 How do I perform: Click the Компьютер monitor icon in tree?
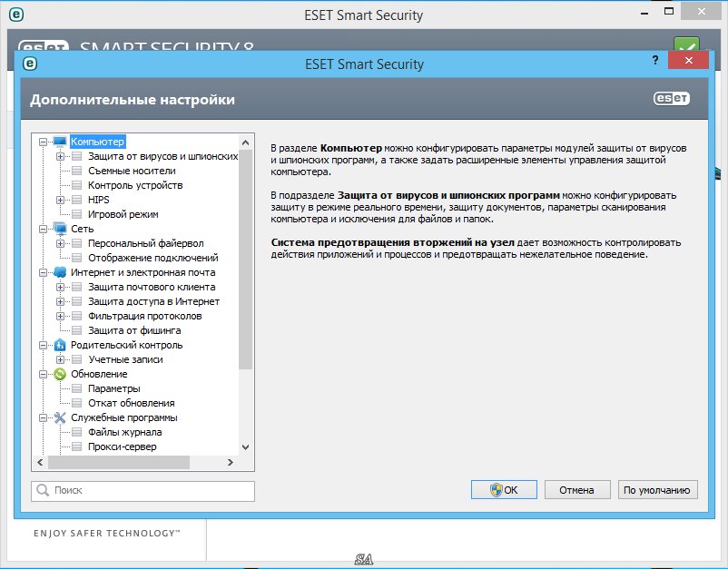pyautogui.click(x=60, y=142)
